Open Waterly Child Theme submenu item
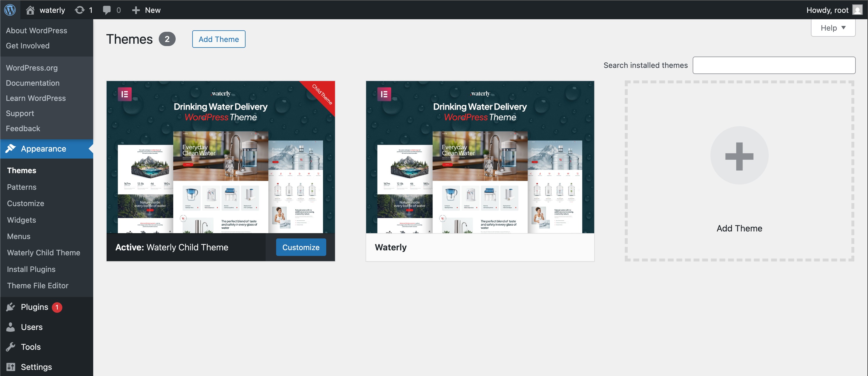The height and width of the screenshot is (376, 868). [43, 253]
